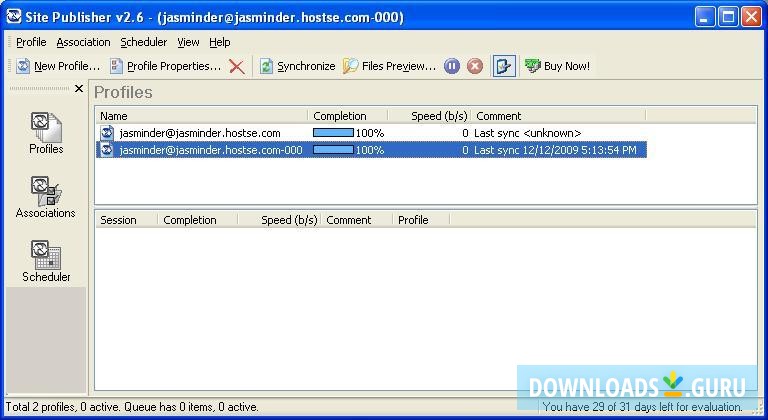Click the Profile column header in the sessions list
This screenshot has width=768, height=420.
pos(422,220)
